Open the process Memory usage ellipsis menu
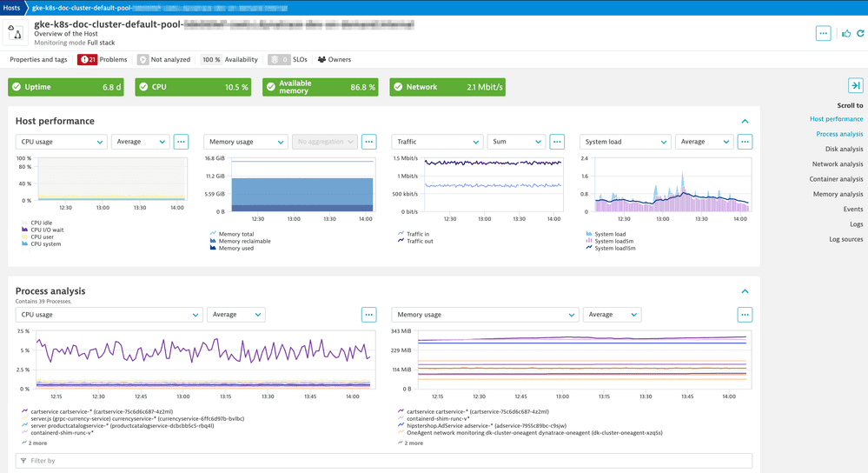The height and width of the screenshot is (473, 868). pos(745,315)
